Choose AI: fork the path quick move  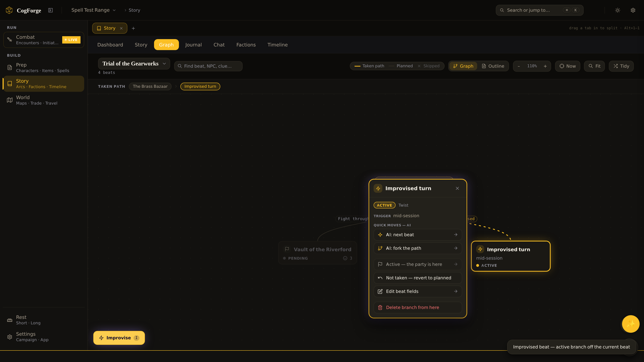[418, 249]
